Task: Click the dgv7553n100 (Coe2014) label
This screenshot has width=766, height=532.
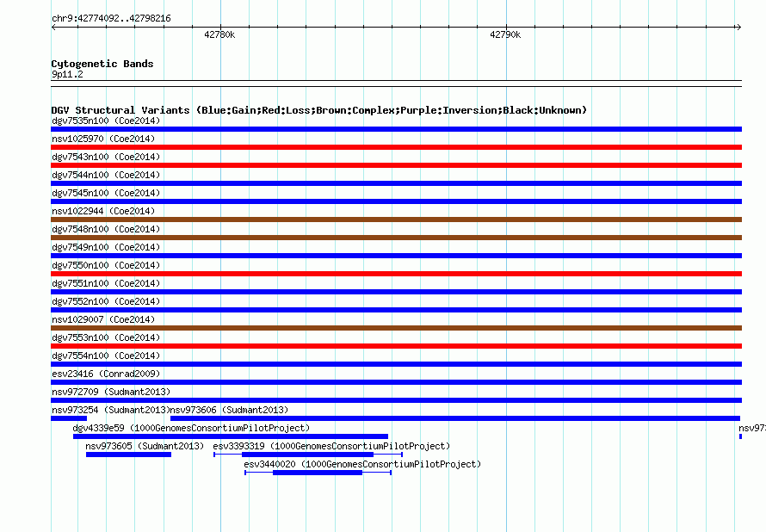Action: tap(106, 337)
